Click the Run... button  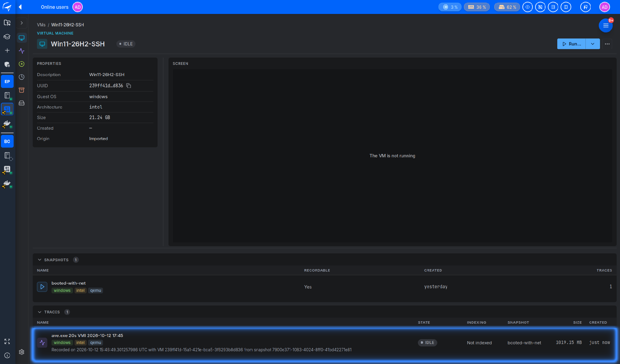tap(572, 44)
